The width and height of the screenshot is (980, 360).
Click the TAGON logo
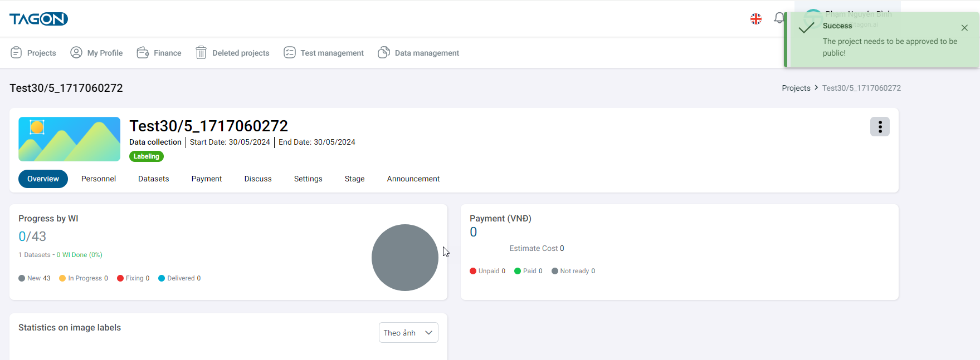(x=38, y=19)
